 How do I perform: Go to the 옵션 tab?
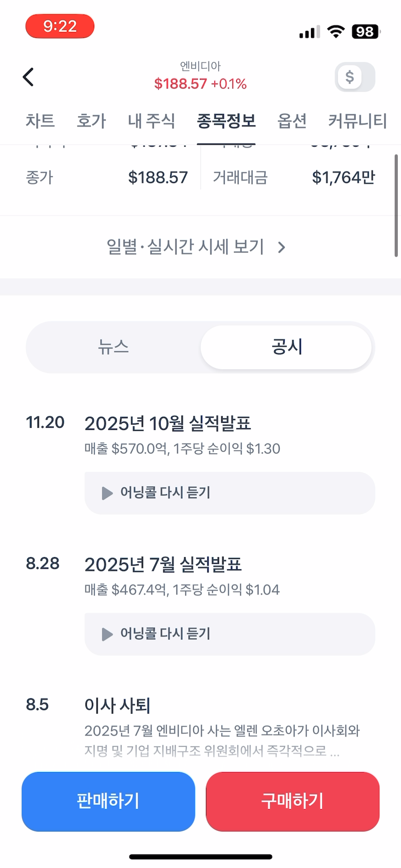point(292,121)
